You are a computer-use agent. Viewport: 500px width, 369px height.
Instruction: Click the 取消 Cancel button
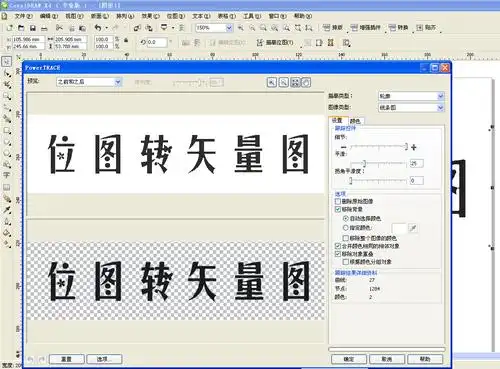[x=387, y=359]
